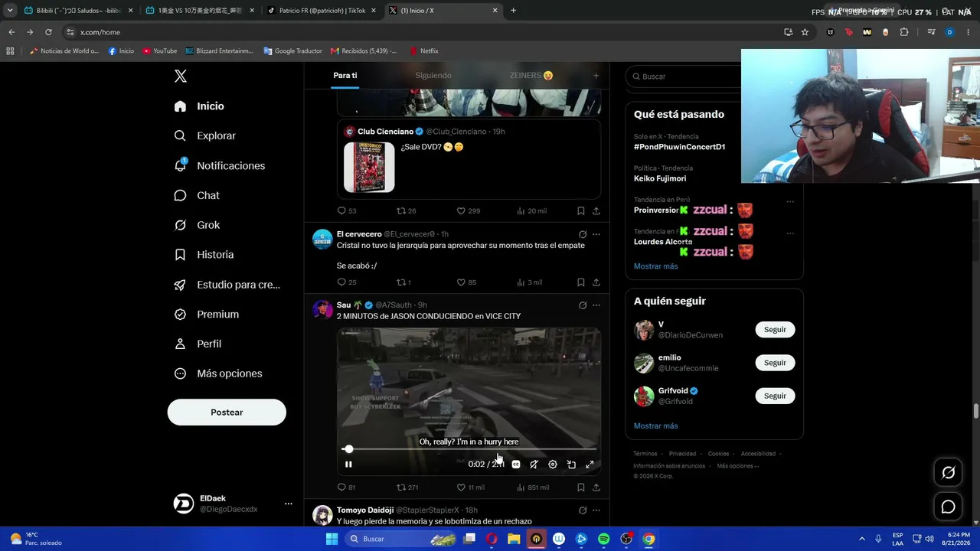Click the plus icon beside timeline tabs
The image size is (980, 551).
[x=596, y=75]
